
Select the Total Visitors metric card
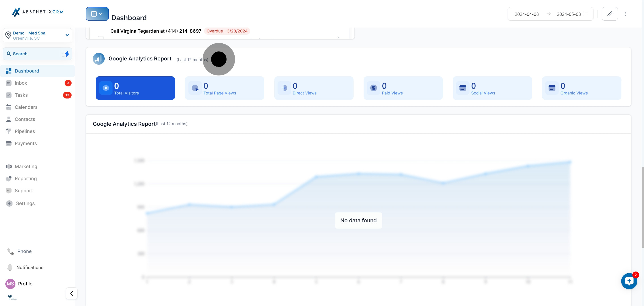[135, 88]
